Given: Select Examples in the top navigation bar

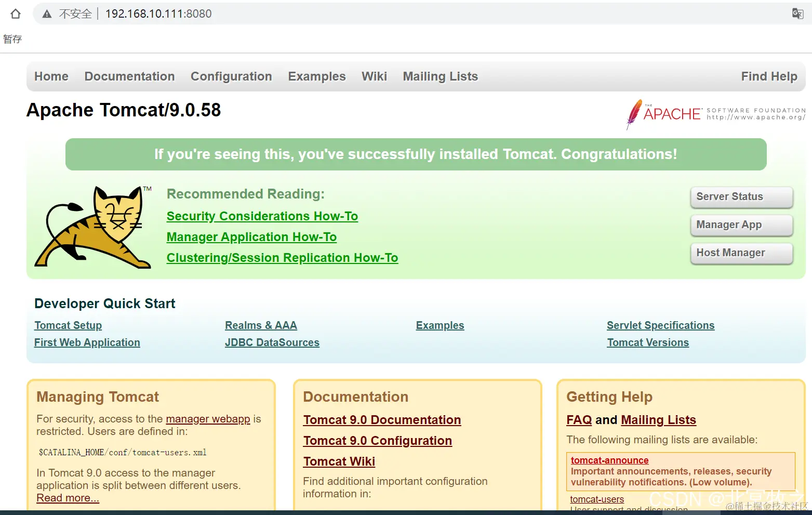Looking at the screenshot, I should 317,76.
